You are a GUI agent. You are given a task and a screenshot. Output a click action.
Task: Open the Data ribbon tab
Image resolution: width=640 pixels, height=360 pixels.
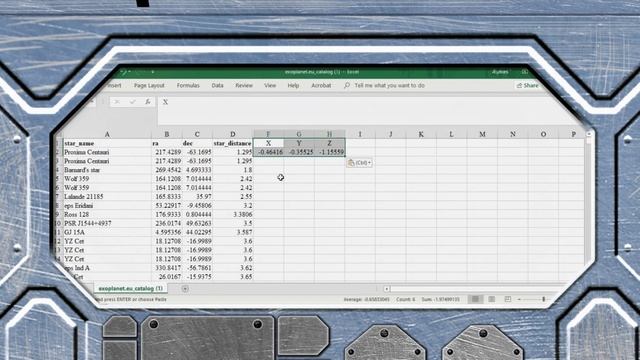point(218,85)
